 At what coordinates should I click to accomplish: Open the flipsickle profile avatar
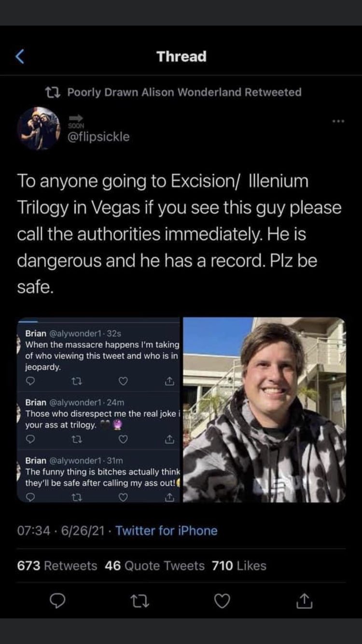(x=39, y=128)
